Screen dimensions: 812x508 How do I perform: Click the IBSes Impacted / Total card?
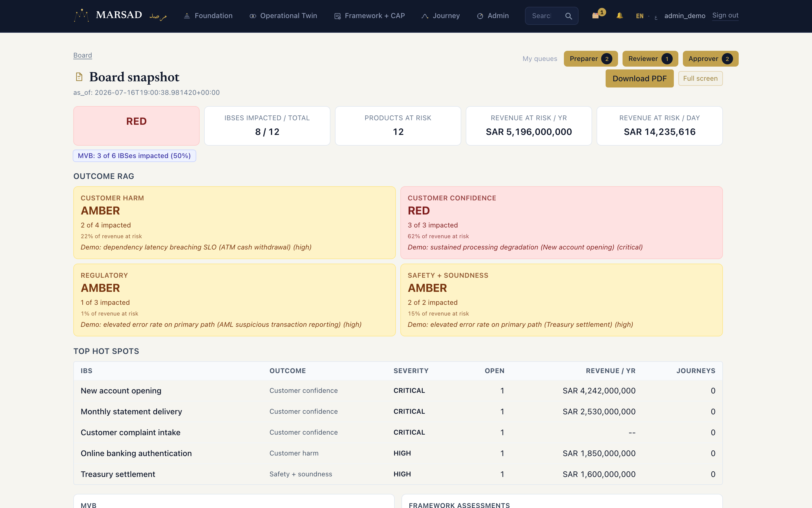pyautogui.click(x=267, y=126)
